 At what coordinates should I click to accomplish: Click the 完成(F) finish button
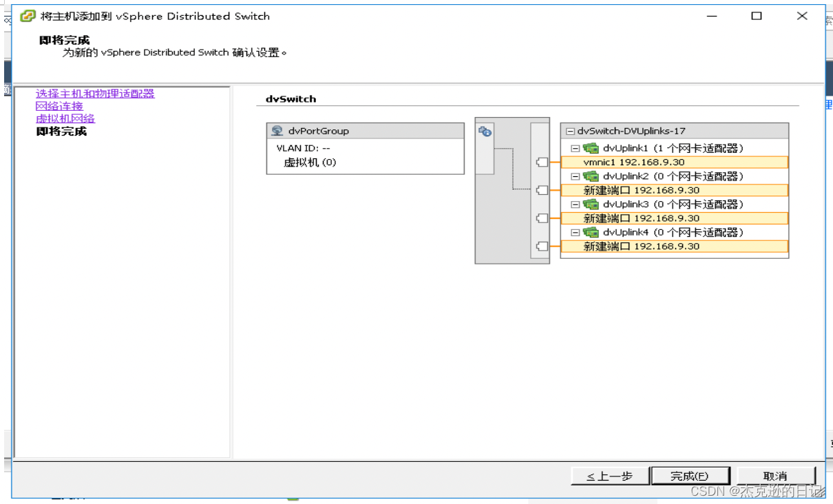[x=690, y=476]
